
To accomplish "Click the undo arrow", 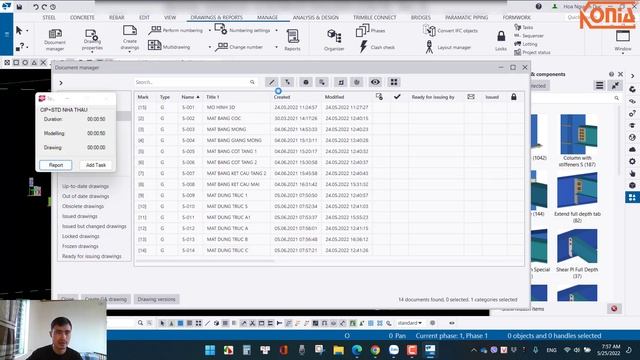I will (x=36, y=7).
